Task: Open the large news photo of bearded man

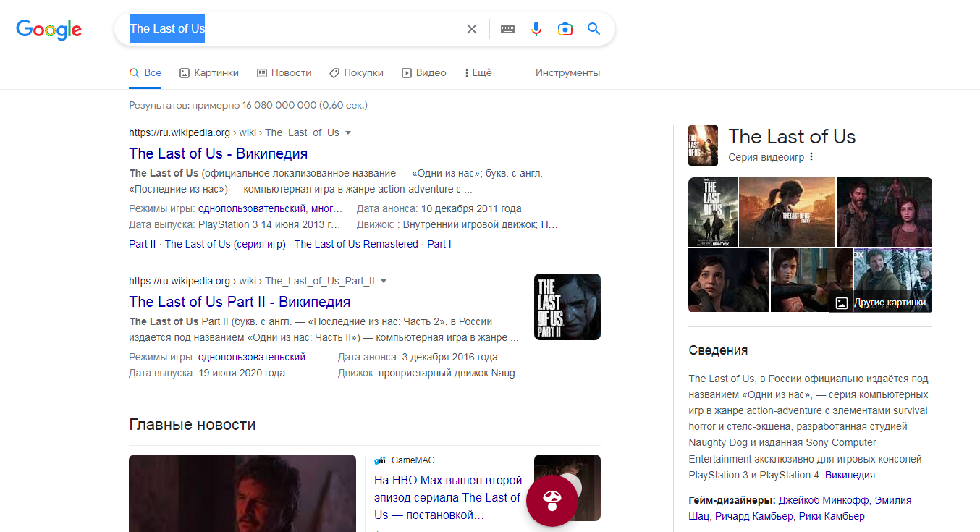Action: [x=242, y=493]
